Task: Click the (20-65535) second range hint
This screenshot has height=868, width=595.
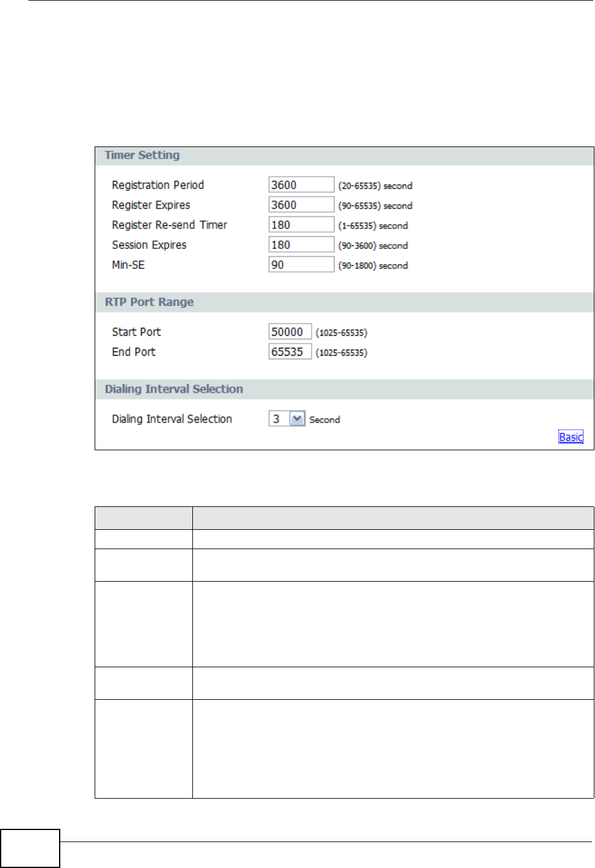Action: (376, 186)
